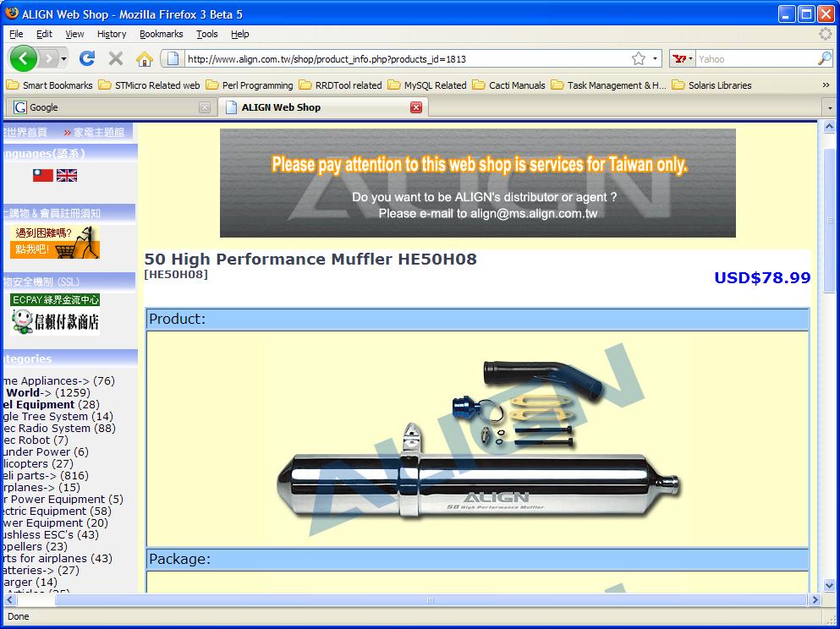
Task: Open Perl Programming bookmark folder
Action: pyautogui.click(x=250, y=85)
